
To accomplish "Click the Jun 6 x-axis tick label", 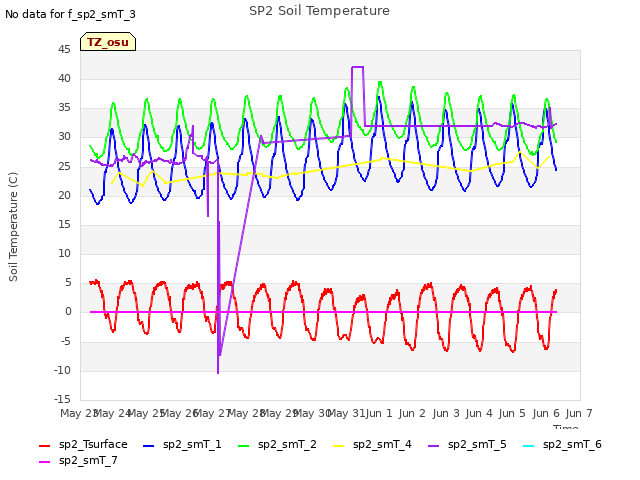I will (546, 413).
